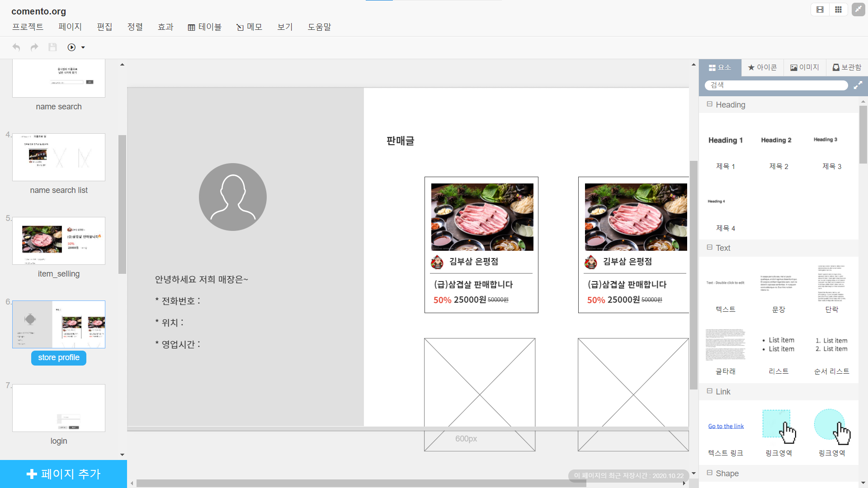Insert the link area hand element
The height and width of the screenshot is (488, 868).
click(x=778, y=426)
